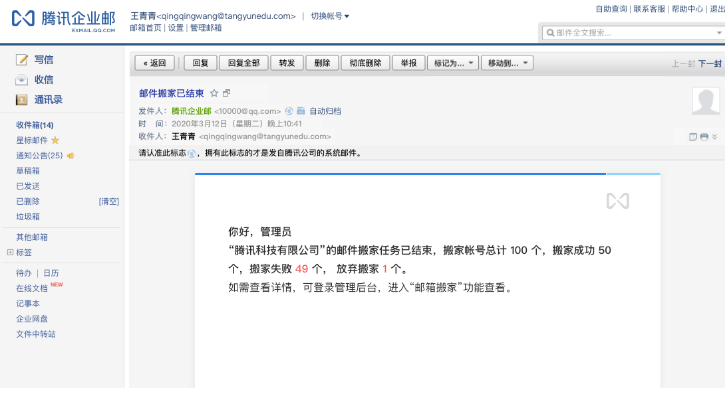
Task: Open the 日历 calendar link
Action: (x=51, y=273)
